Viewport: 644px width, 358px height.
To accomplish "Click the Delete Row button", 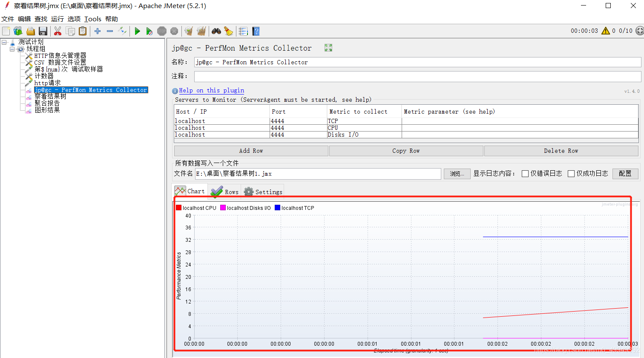I will (x=561, y=151).
